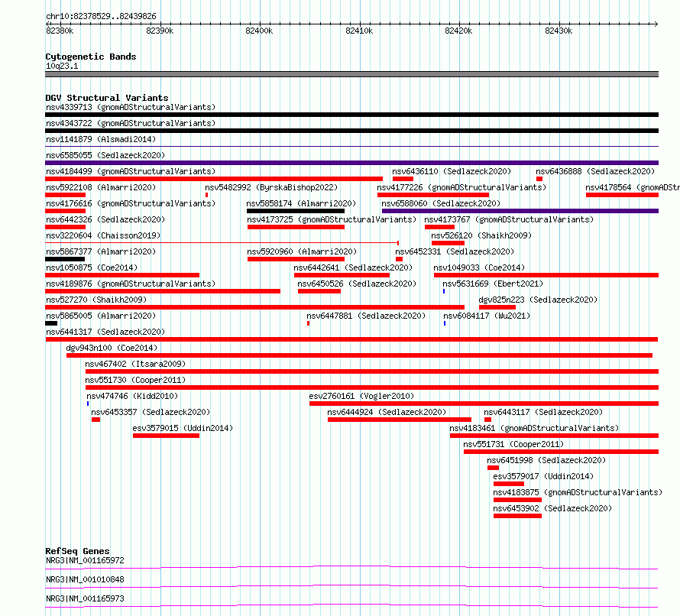Click nsv526120 (Shaikh2009) label
The image size is (680, 616).
click(x=481, y=235)
